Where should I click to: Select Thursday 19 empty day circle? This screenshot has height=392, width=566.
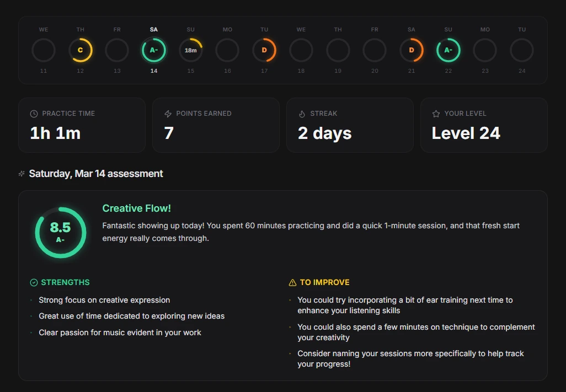click(338, 50)
